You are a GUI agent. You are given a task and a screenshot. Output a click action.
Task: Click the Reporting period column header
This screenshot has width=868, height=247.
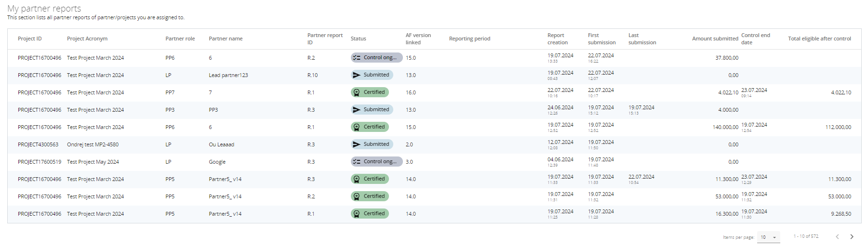click(x=469, y=39)
